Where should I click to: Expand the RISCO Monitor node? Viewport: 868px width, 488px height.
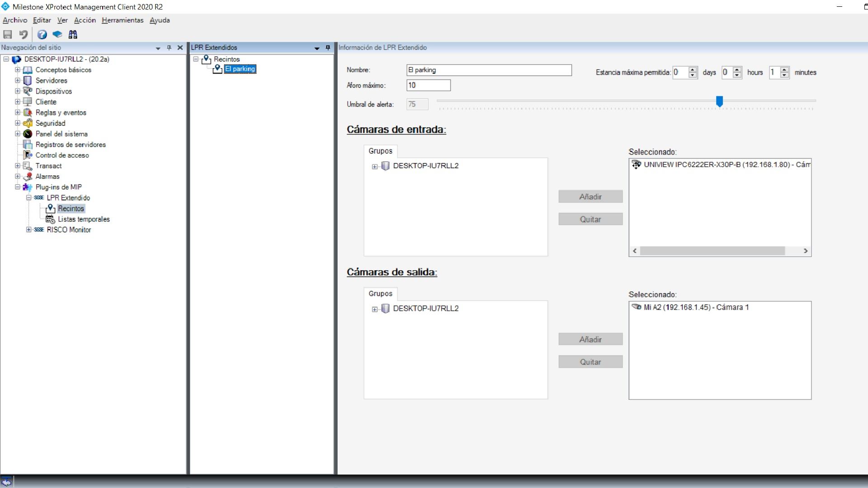[x=29, y=230]
